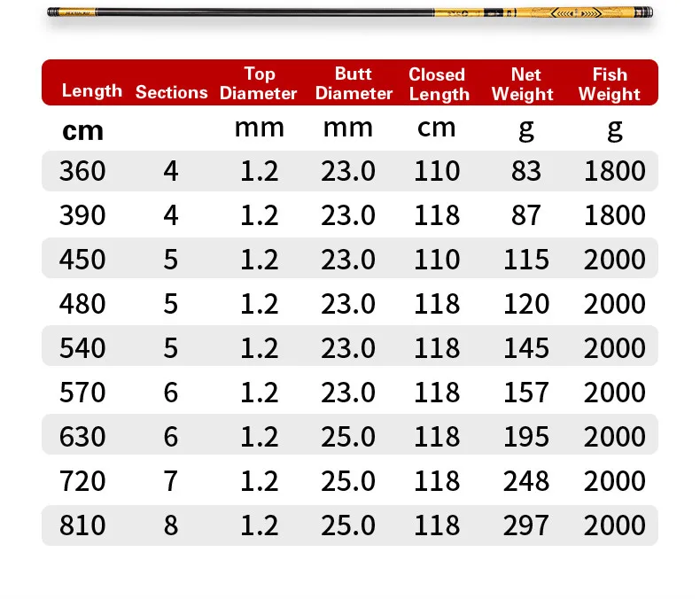Screen dimensions: 700x599
Task: Select the Length column header
Action: (92, 90)
